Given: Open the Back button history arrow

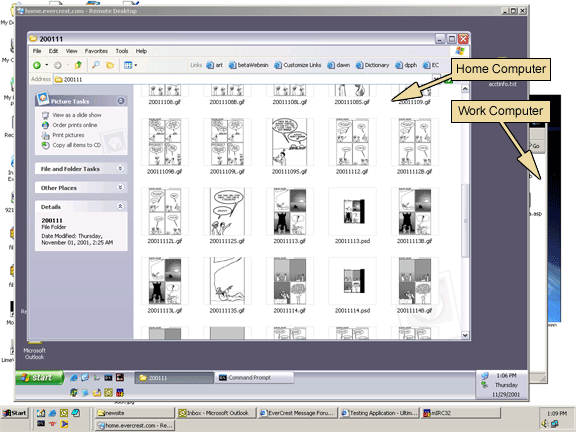Looking at the screenshot, I should coord(47,65).
